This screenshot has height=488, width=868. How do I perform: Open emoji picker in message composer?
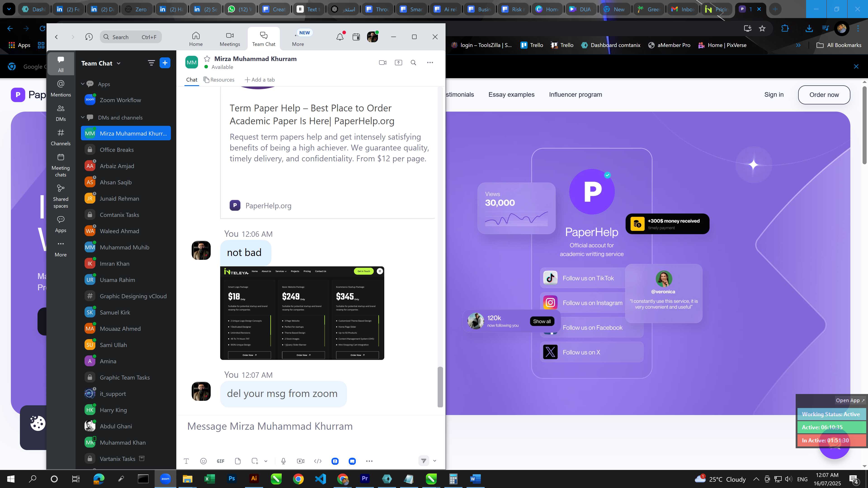pyautogui.click(x=203, y=461)
